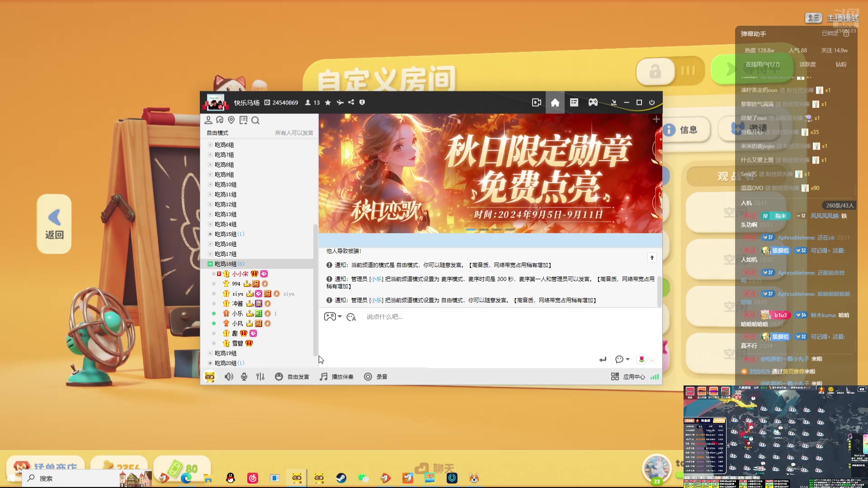Search channels with the magnifier icon
Viewport: 868px width, 488px height.
pyautogui.click(x=255, y=120)
